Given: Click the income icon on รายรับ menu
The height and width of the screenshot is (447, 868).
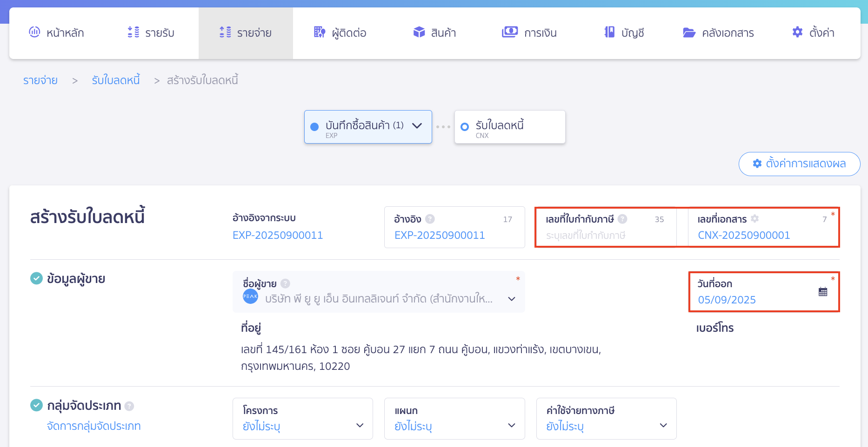Looking at the screenshot, I should tap(132, 32).
